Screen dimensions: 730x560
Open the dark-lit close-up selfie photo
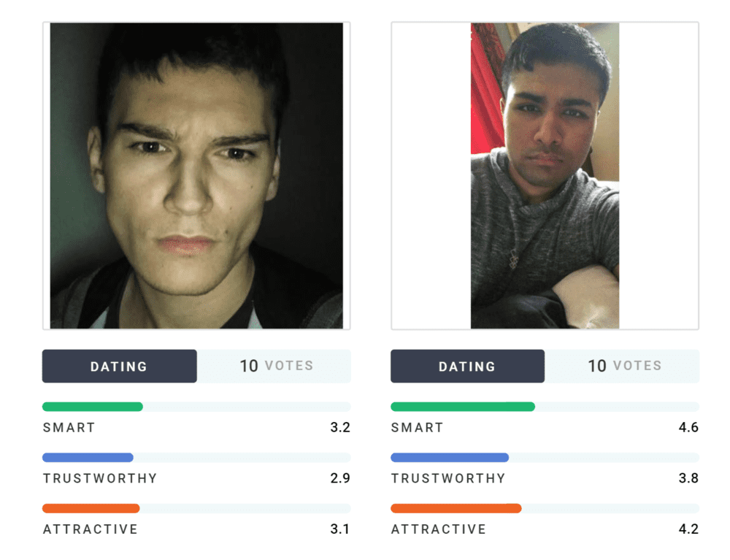(x=196, y=175)
